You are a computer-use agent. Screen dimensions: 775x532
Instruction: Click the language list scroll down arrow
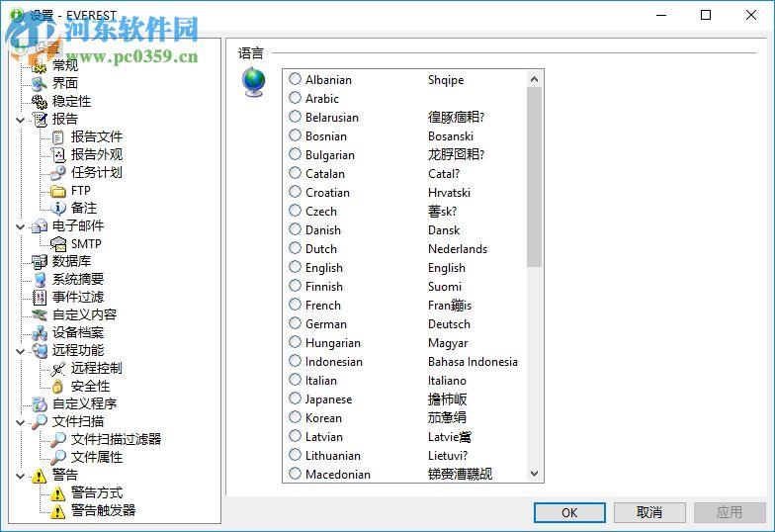click(534, 473)
